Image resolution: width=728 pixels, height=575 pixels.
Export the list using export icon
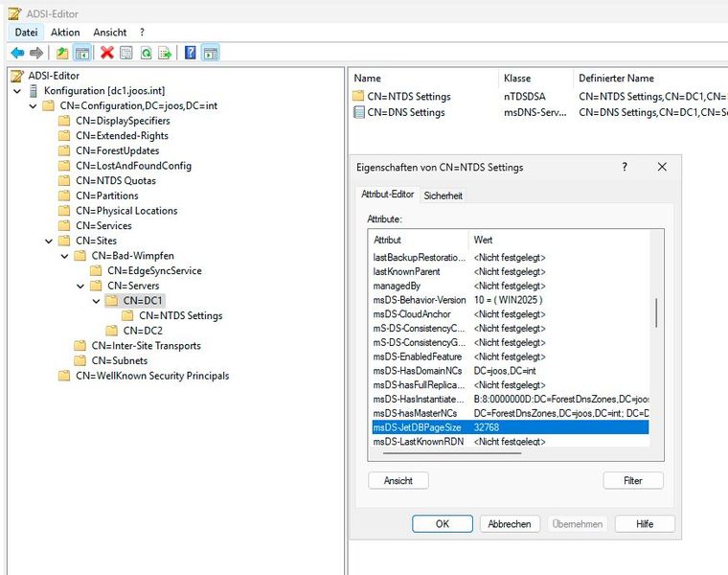165,53
